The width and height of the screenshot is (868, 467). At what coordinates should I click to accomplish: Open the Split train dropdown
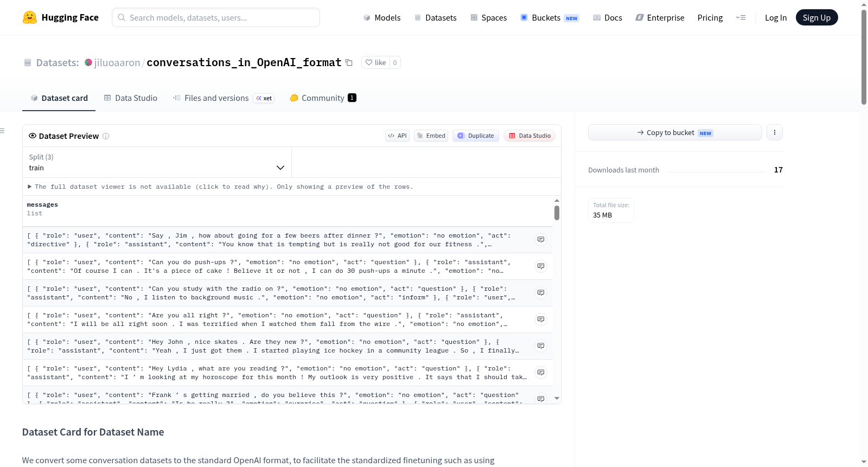157,162
